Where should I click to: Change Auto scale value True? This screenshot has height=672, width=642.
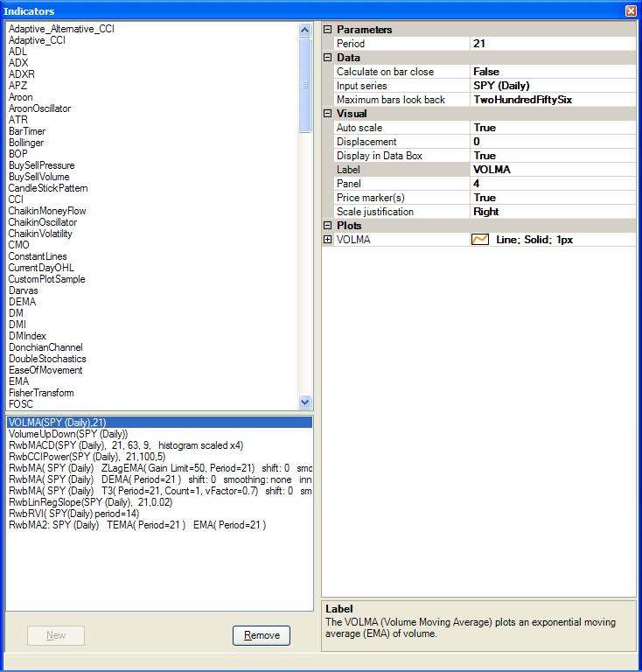click(x=553, y=128)
